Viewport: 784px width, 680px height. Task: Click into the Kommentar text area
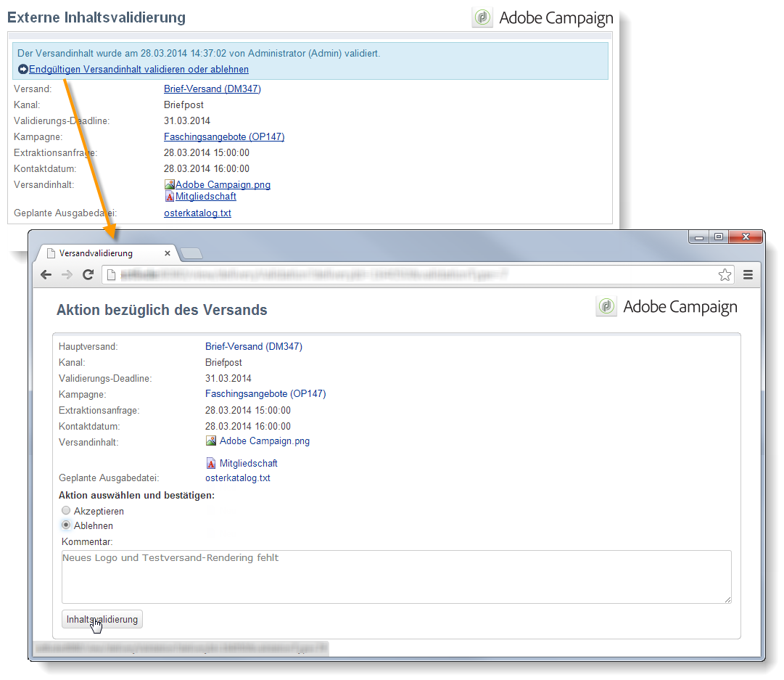(397, 577)
